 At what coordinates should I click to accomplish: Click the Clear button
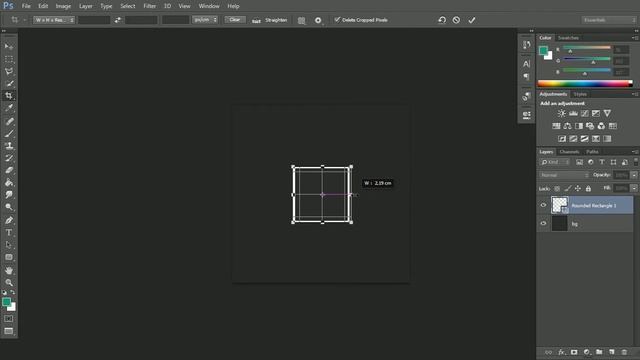(235, 20)
